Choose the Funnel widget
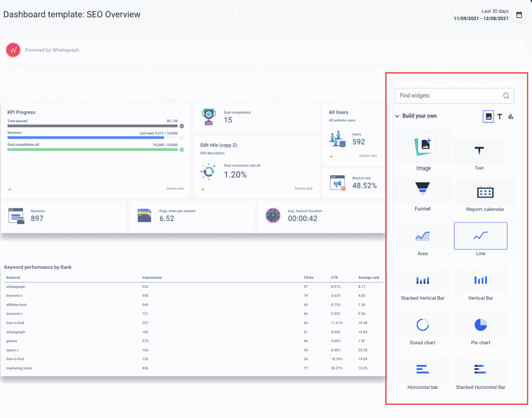This screenshot has width=532, height=418. point(423,192)
